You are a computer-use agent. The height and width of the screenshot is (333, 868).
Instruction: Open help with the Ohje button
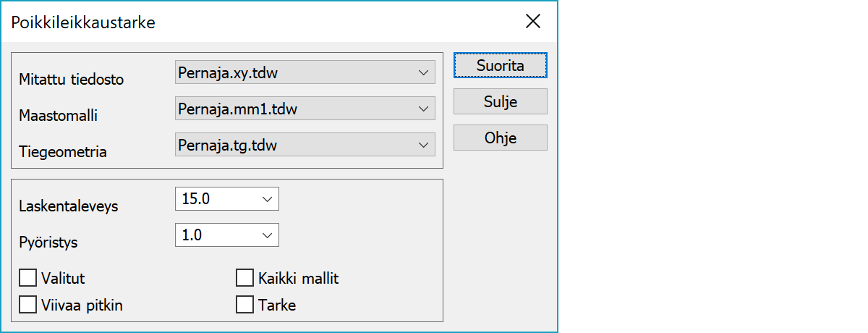500,138
